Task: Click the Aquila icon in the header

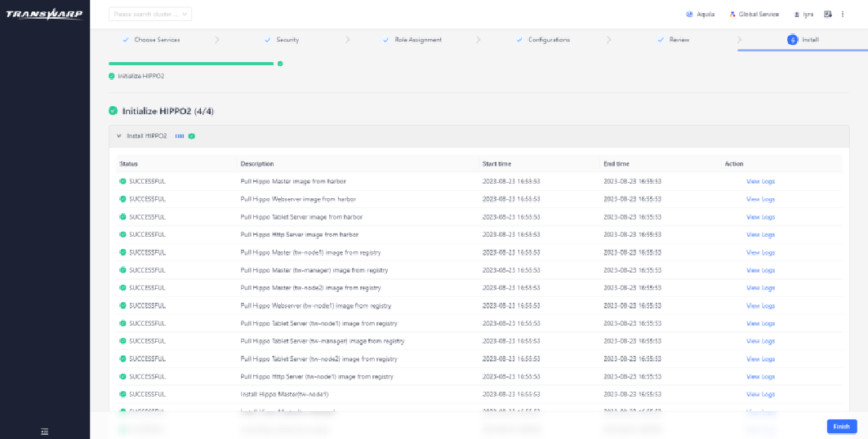Action: coord(689,15)
